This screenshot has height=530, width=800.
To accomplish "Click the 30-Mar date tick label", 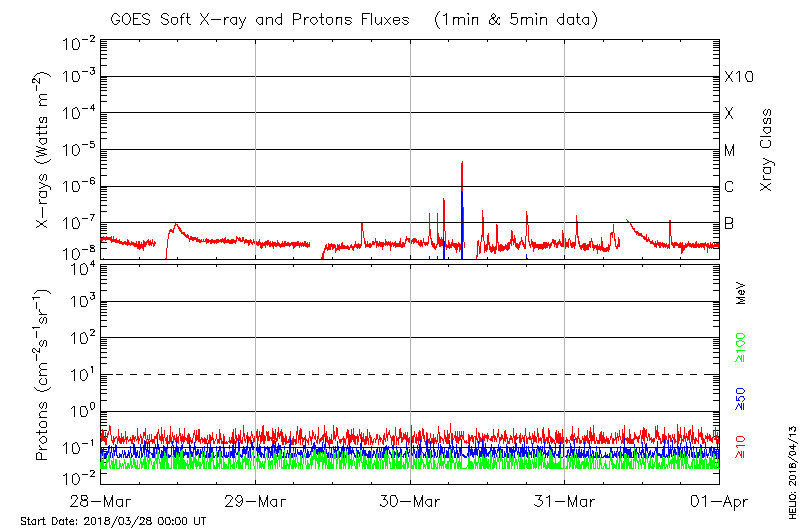I will pyautogui.click(x=410, y=500).
